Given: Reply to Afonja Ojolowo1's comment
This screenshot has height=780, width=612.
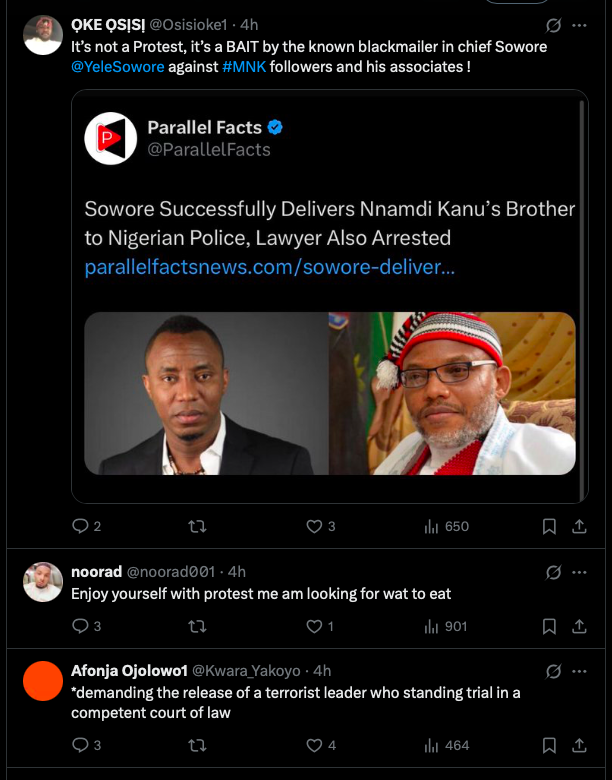Looking at the screenshot, I should coord(81,745).
